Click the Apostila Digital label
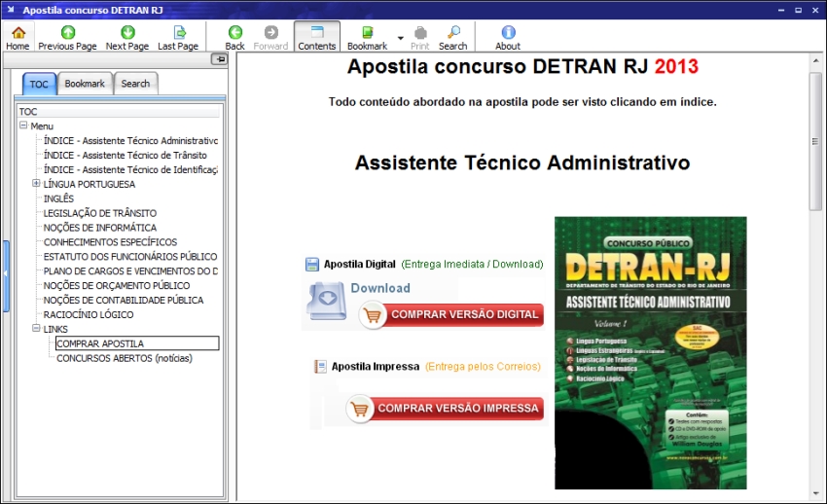This screenshot has width=827, height=504. (x=360, y=264)
